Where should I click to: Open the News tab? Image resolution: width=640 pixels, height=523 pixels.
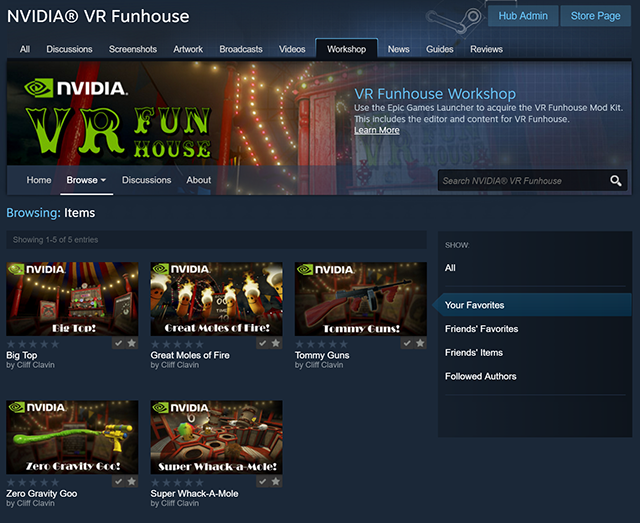399,49
